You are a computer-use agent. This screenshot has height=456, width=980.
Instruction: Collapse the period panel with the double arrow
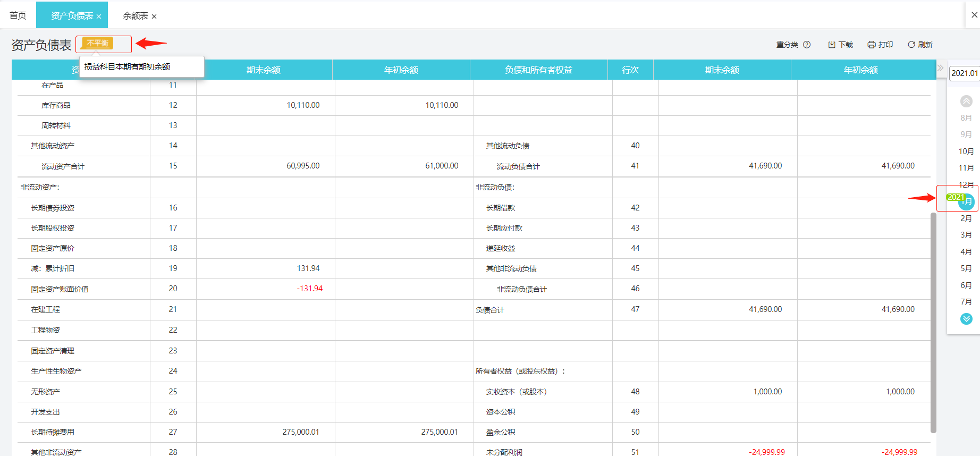(940, 68)
